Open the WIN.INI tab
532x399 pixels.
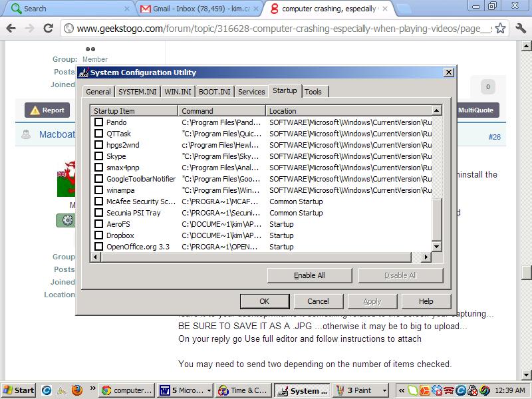178,92
